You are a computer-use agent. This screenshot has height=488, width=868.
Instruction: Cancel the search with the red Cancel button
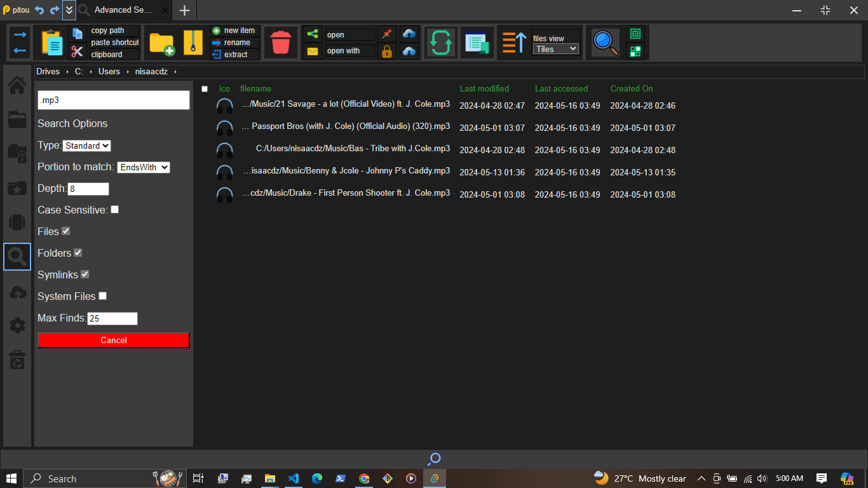coord(114,340)
